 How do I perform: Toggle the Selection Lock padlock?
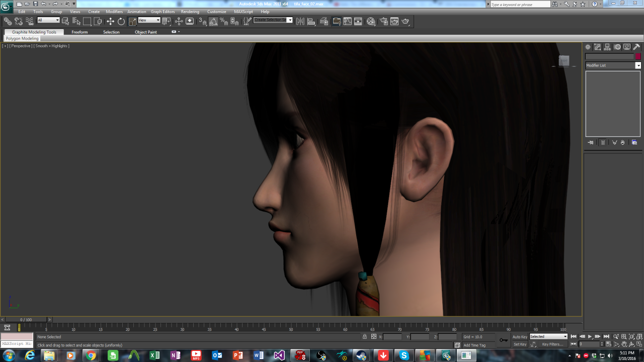365,337
